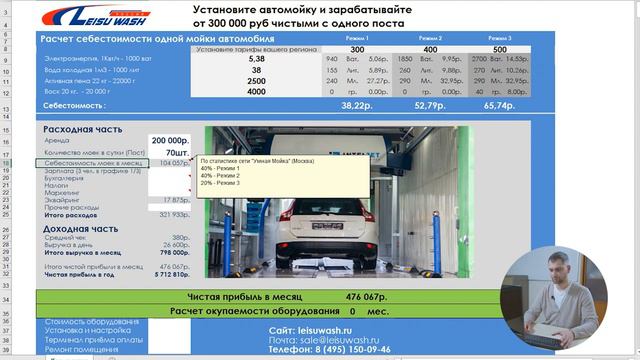The height and width of the screenshot is (360, 640).
Task: Select row 16 via its row header
Action: [x=6, y=142]
